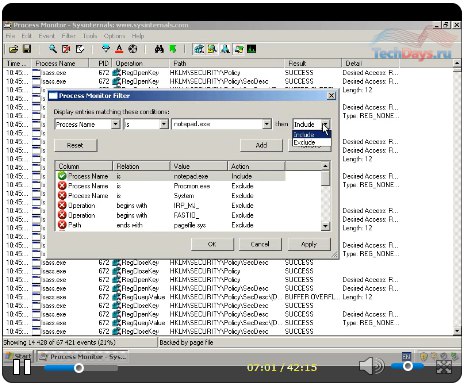Click the video progress slider knob

coord(79,368)
